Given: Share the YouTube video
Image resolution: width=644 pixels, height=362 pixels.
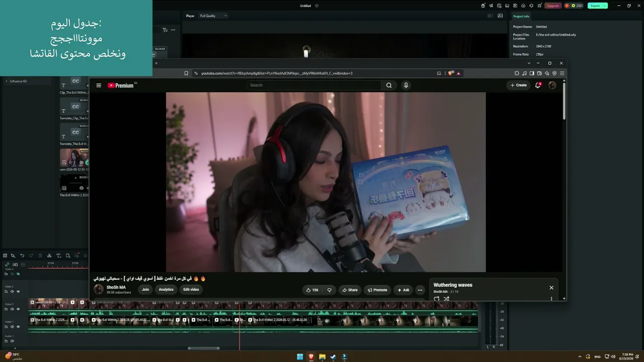Looking at the screenshot, I should (x=350, y=290).
